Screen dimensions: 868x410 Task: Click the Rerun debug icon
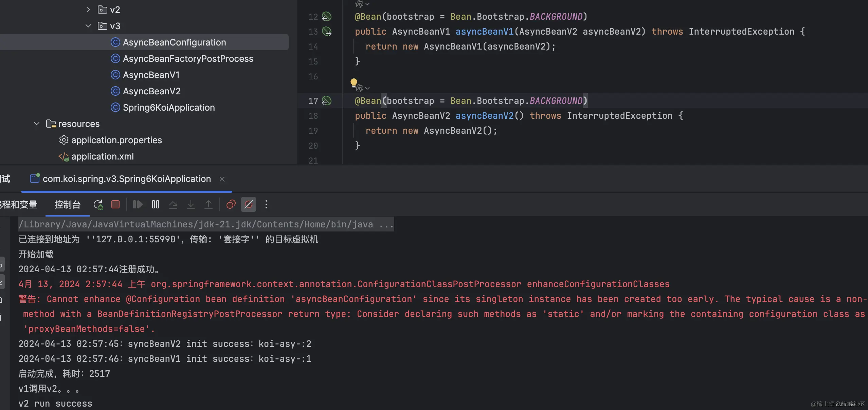(x=98, y=204)
